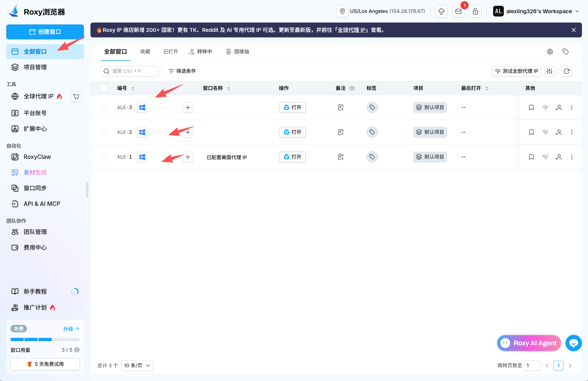The width and height of the screenshot is (588, 381).
Task: Sort by 最后打开 column
Action: (487, 88)
